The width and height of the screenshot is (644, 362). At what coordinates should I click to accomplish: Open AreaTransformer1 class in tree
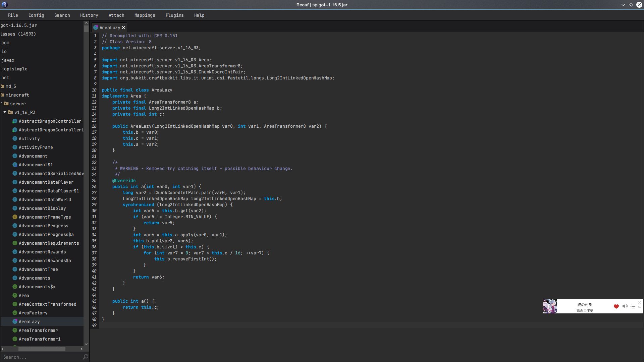click(x=40, y=339)
